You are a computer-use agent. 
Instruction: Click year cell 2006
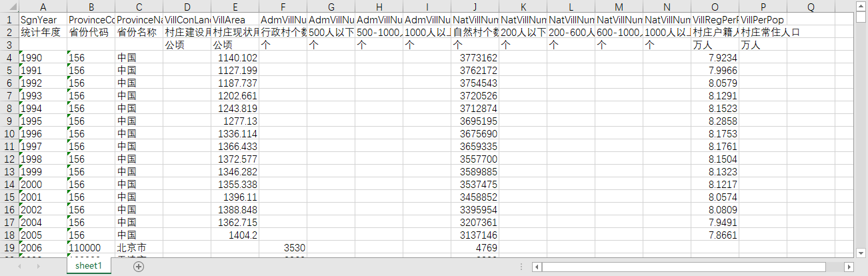pyautogui.click(x=43, y=247)
